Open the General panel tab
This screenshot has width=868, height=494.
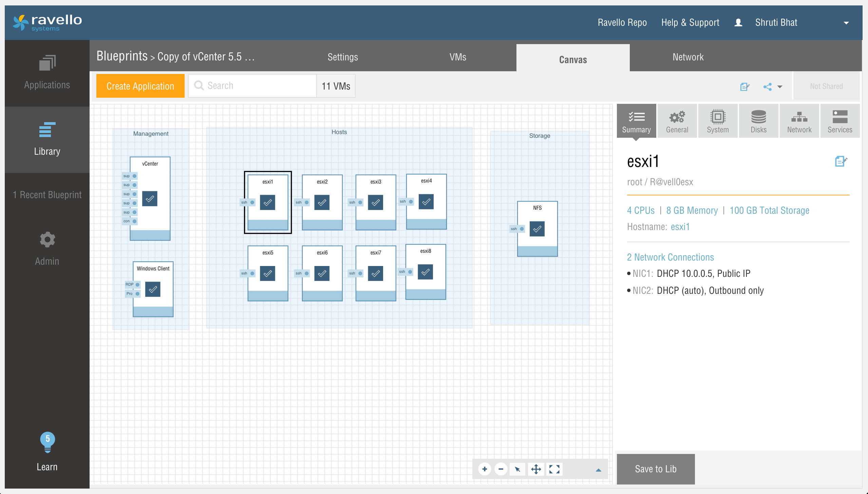677,121
